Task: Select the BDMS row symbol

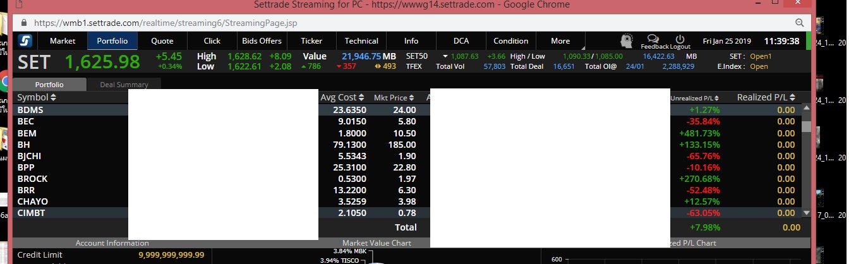Action: (30, 110)
